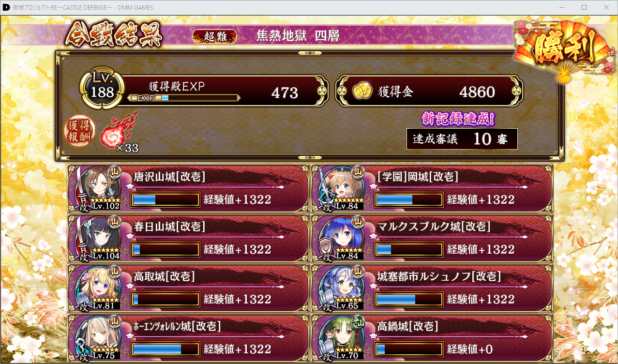The image size is (618, 364).
Task: Click the 獲得殿EXP progress bar
Action: pyautogui.click(x=184, y=98)
